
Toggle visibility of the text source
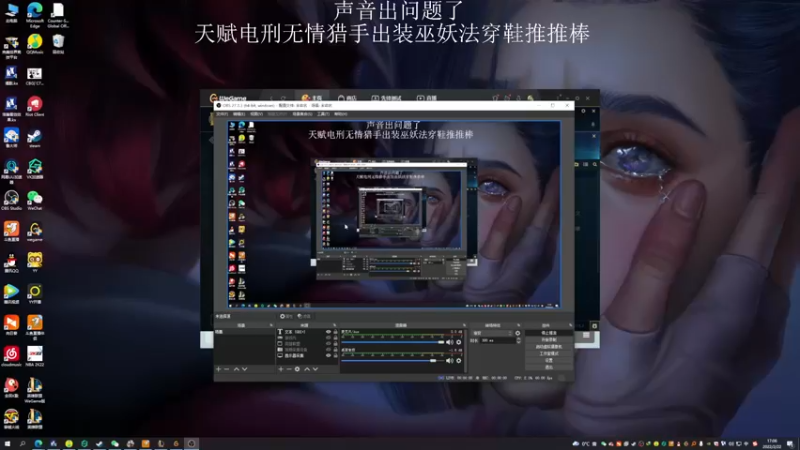click(x=328, y=332)
